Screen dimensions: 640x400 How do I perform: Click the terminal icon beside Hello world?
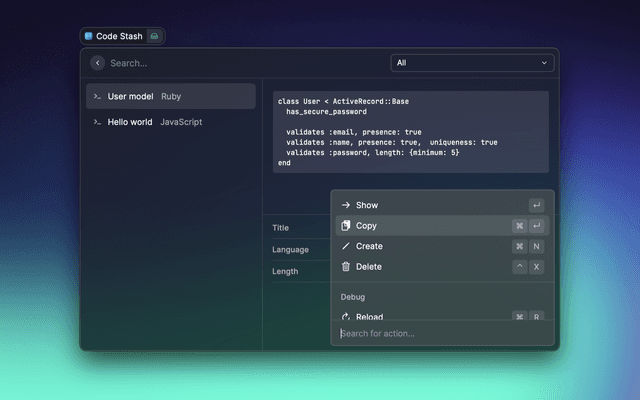click(97, 122)
